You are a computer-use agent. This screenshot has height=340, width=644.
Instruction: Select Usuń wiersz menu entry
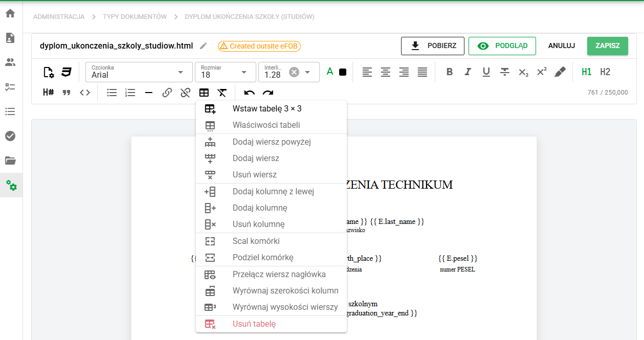pos(271,175)
